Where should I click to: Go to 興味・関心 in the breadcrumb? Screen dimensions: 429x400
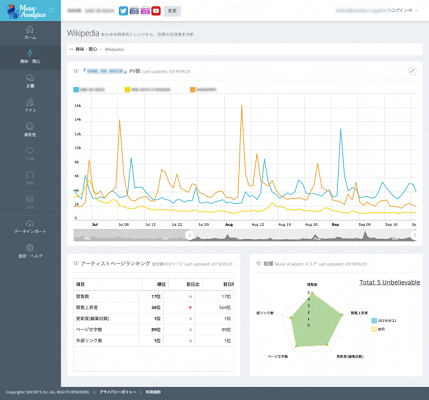(x=86, y=49)
